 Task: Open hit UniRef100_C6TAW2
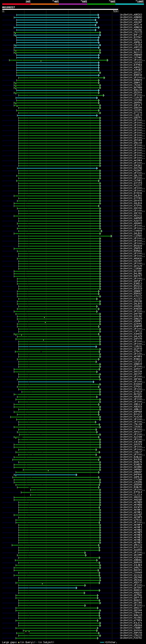[x=131, y=58]
